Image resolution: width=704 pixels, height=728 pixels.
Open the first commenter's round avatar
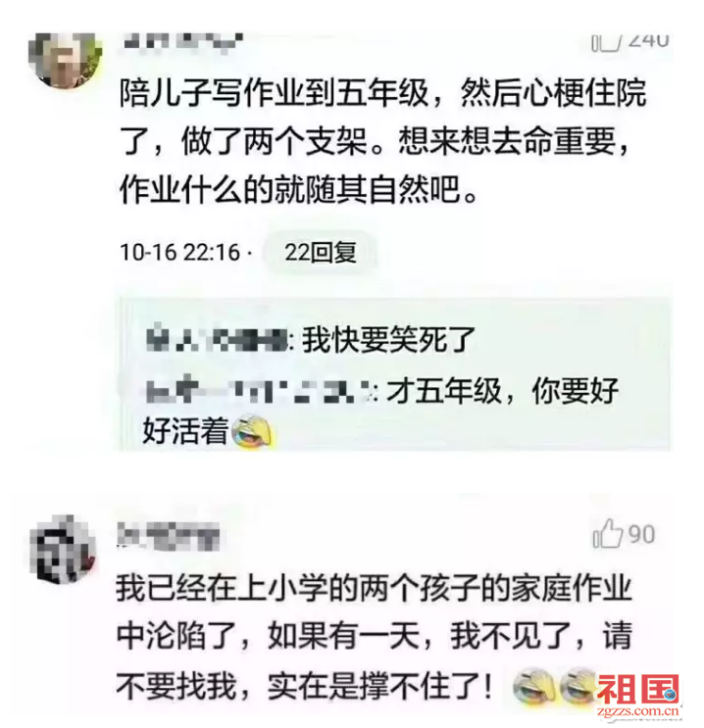pyautogui.click(x=65, y=60)
